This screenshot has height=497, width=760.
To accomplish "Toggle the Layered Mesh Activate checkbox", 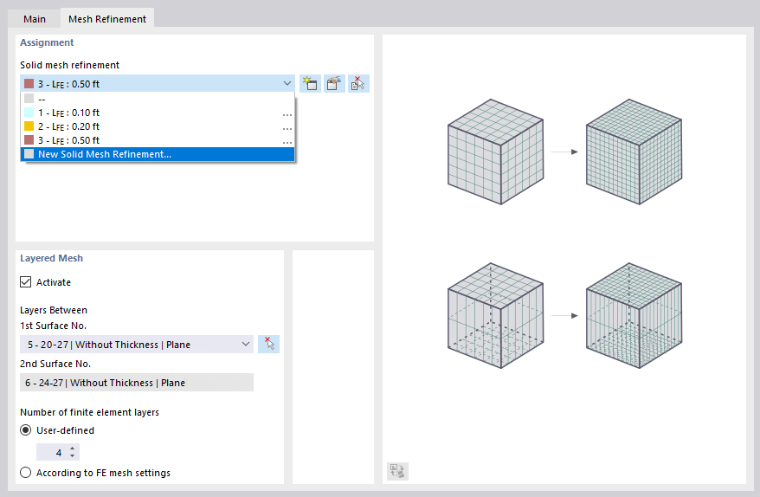I will (x=26, y=282).
